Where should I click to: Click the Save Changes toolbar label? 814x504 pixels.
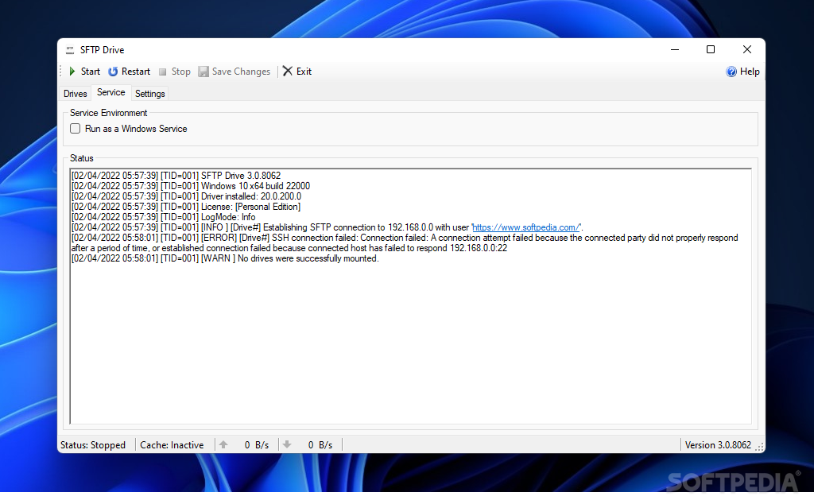[241, 72]
